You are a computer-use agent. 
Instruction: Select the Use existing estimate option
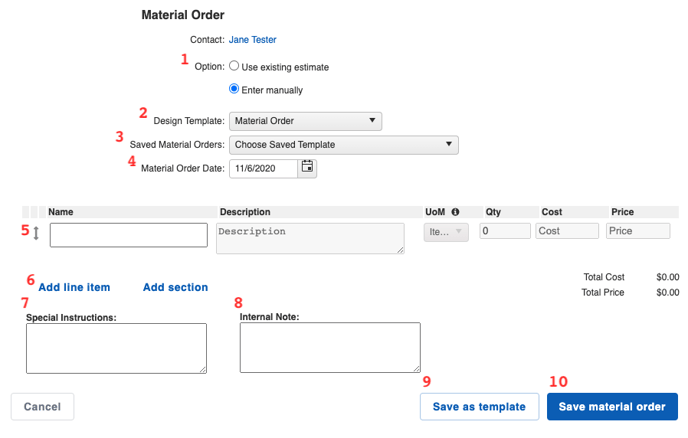click(x=234, y=66)
